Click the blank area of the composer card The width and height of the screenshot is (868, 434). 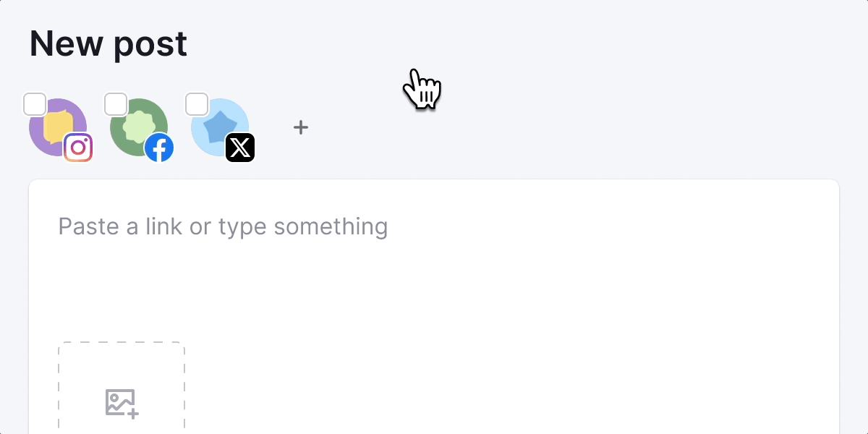pos(506,325)
